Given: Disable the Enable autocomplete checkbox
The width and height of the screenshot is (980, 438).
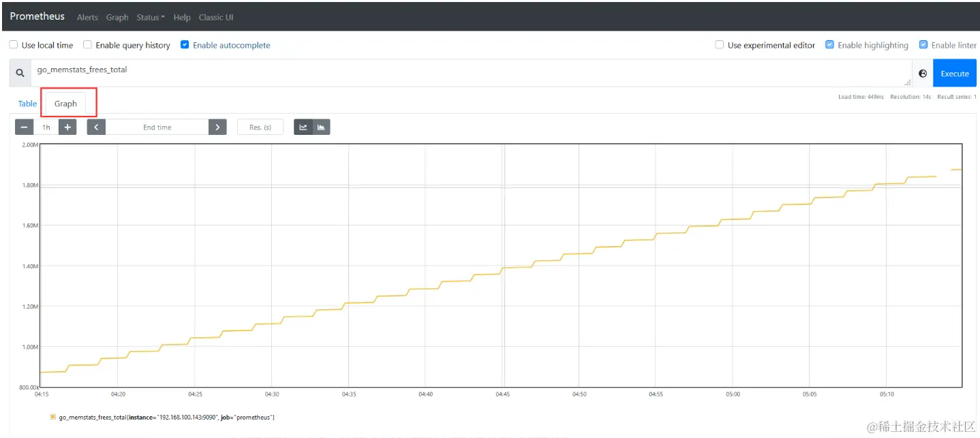Looking at the screenshot, I should coord(185,45).
